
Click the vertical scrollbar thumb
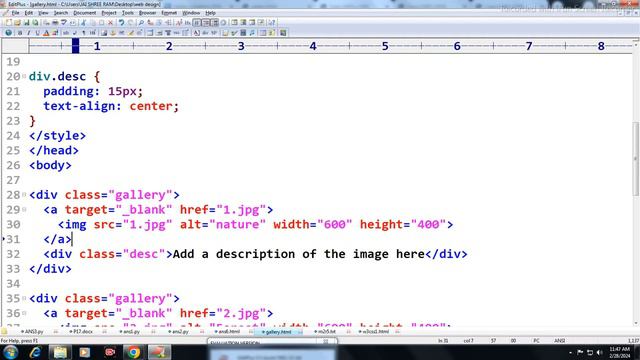tap(636, 159)
